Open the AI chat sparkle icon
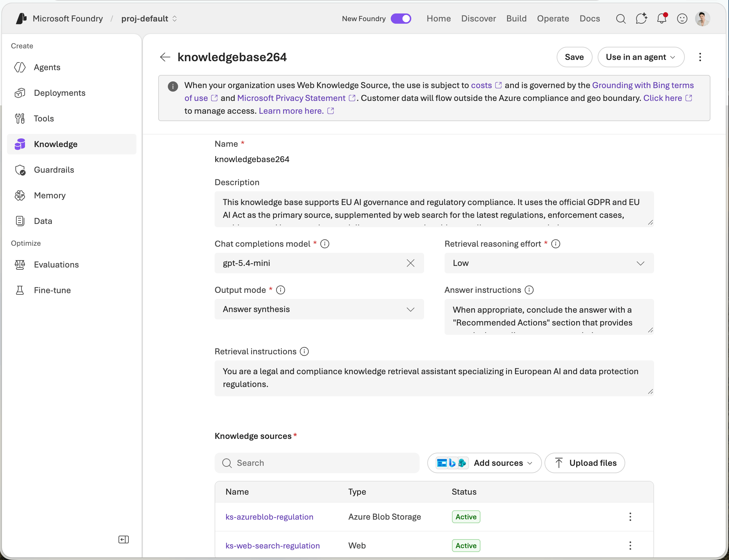 coord(641,19)
